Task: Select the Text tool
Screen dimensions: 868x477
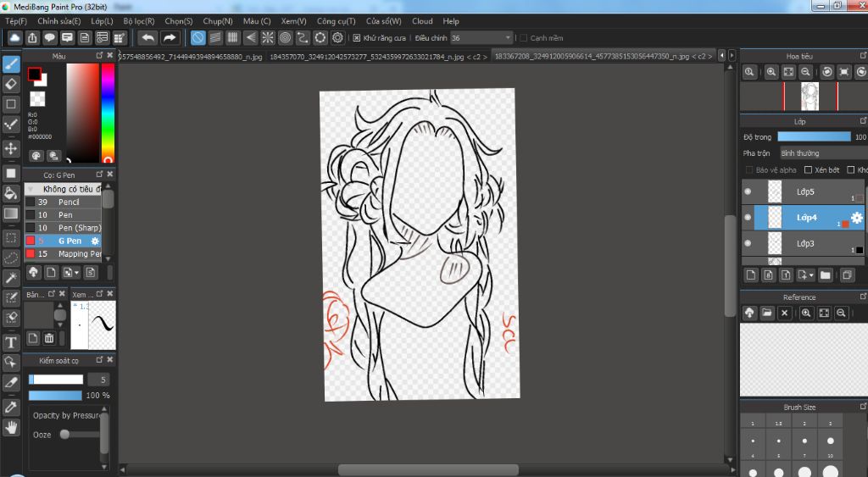Action: (x=11, y=342)
